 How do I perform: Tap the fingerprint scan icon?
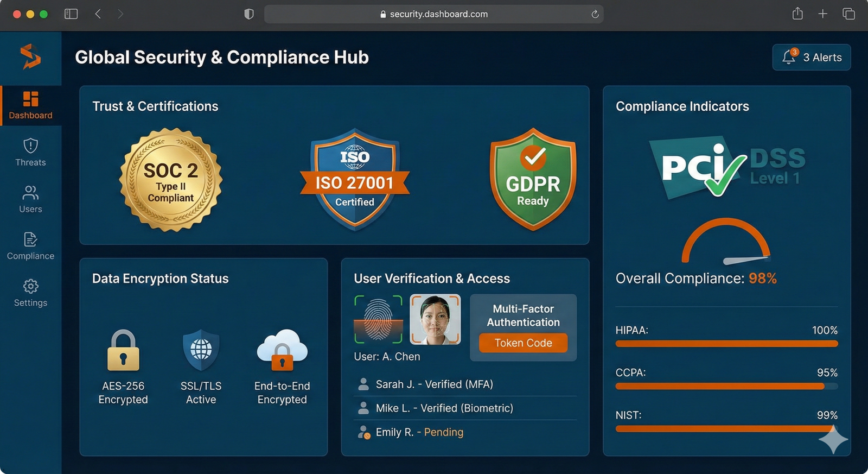coord(378,319)
